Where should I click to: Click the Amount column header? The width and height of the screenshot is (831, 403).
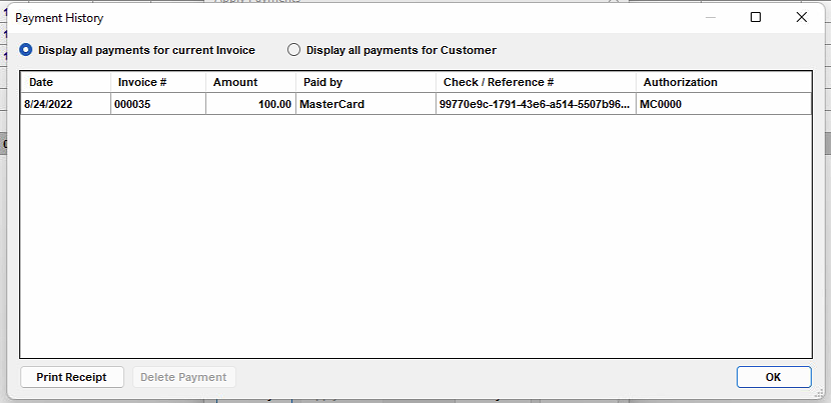click(x=251, y=82)
